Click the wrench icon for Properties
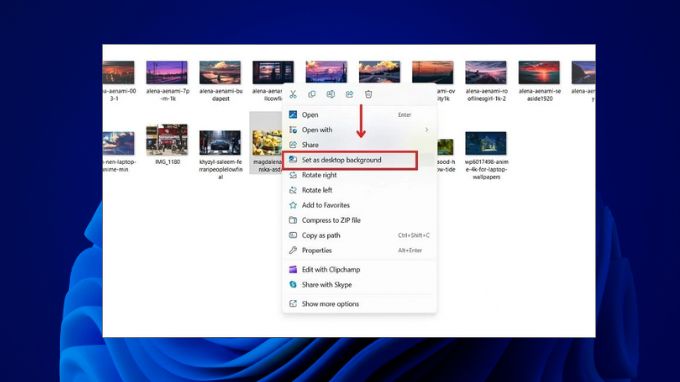Screen dimensions: 680x382 (293, 250)
